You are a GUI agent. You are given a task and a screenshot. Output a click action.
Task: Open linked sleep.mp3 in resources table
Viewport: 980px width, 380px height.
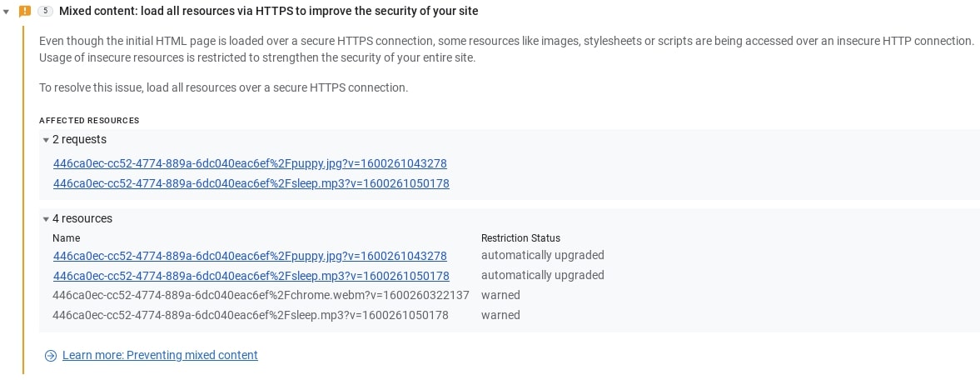click(x=251, y=276)
